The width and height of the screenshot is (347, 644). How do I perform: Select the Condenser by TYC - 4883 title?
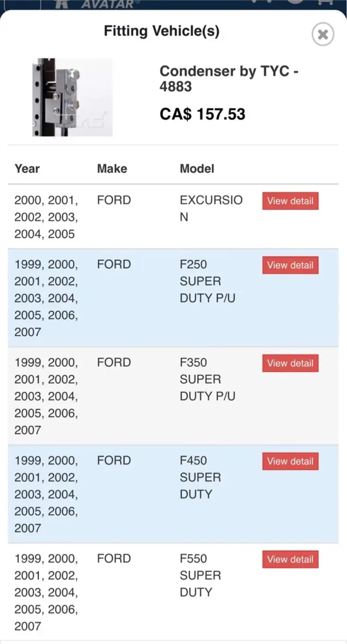[229, 78]
